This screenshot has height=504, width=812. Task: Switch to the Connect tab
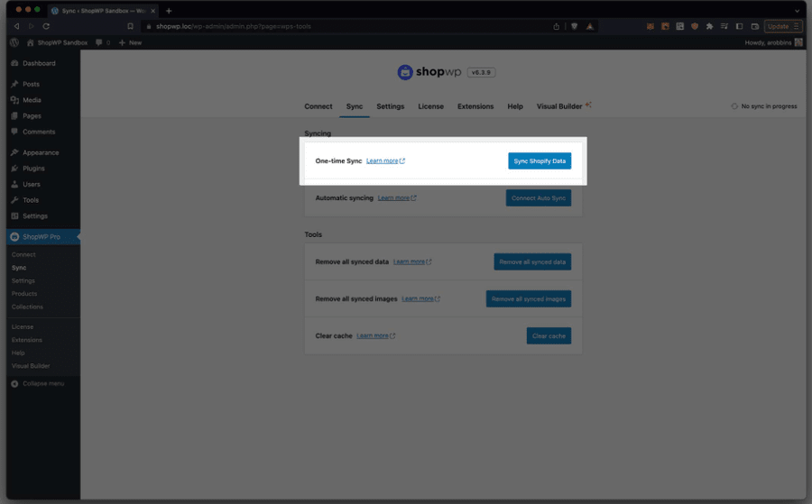(x=318, y=106)
